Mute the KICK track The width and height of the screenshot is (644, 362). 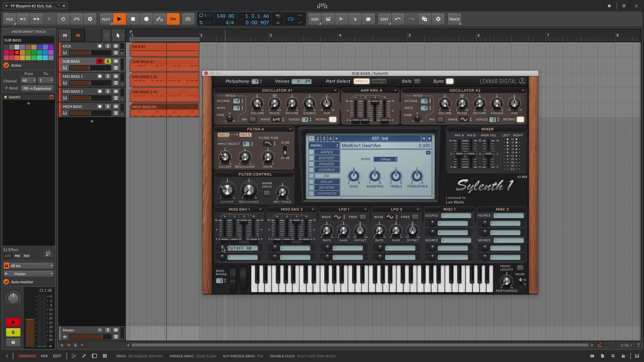pos(116,46)
